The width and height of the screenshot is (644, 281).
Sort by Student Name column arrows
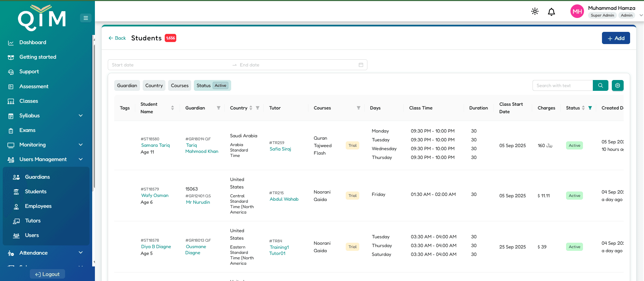(173, 108)
